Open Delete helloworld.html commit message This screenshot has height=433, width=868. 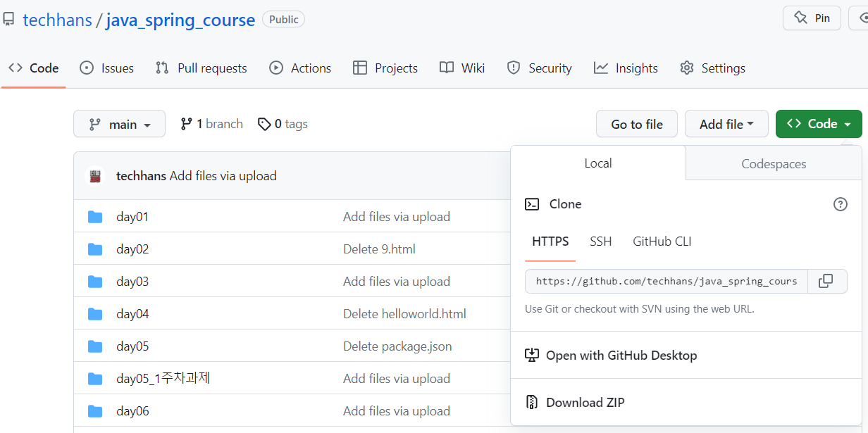[x=404, y=314]
